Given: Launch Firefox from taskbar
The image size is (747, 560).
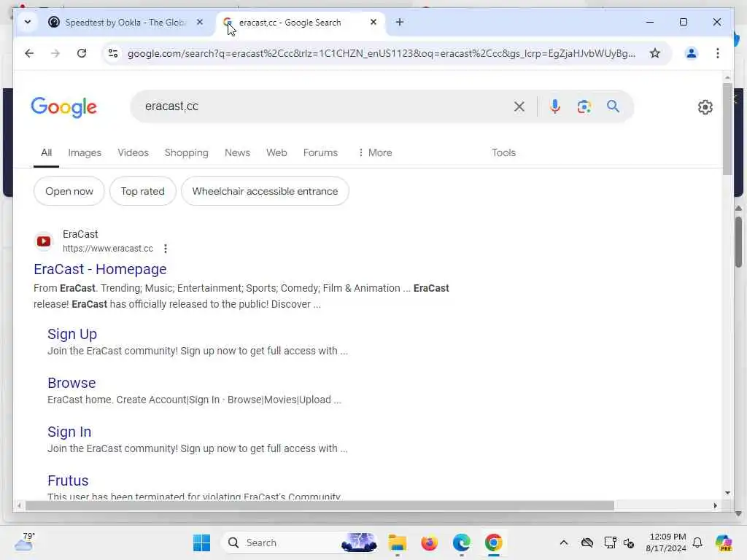Looking at the screenshot, I should pyautogui.click(x=429, y=542).
